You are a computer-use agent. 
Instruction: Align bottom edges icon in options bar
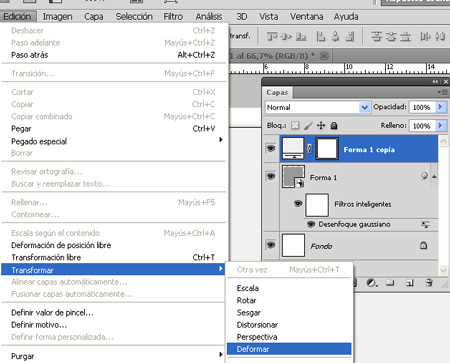tap(301, 36)
